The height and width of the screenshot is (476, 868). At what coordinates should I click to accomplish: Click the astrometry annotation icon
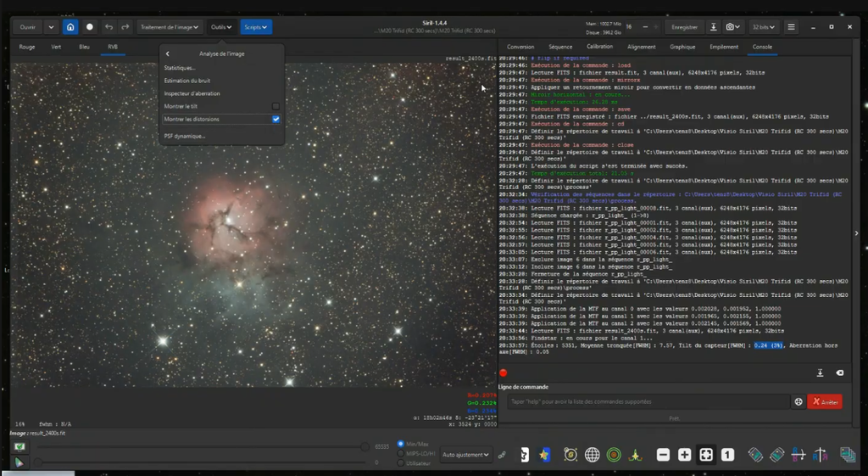tap(570, 455)
